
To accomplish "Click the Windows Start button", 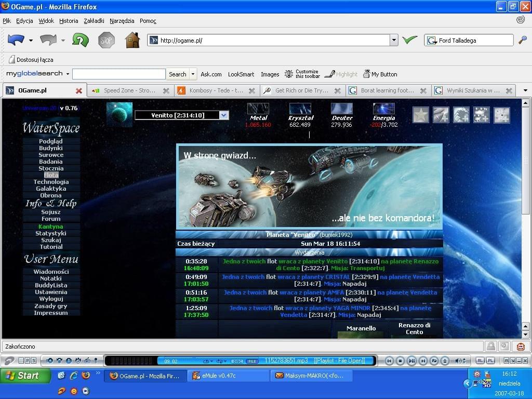I will [x=25, y=376].
